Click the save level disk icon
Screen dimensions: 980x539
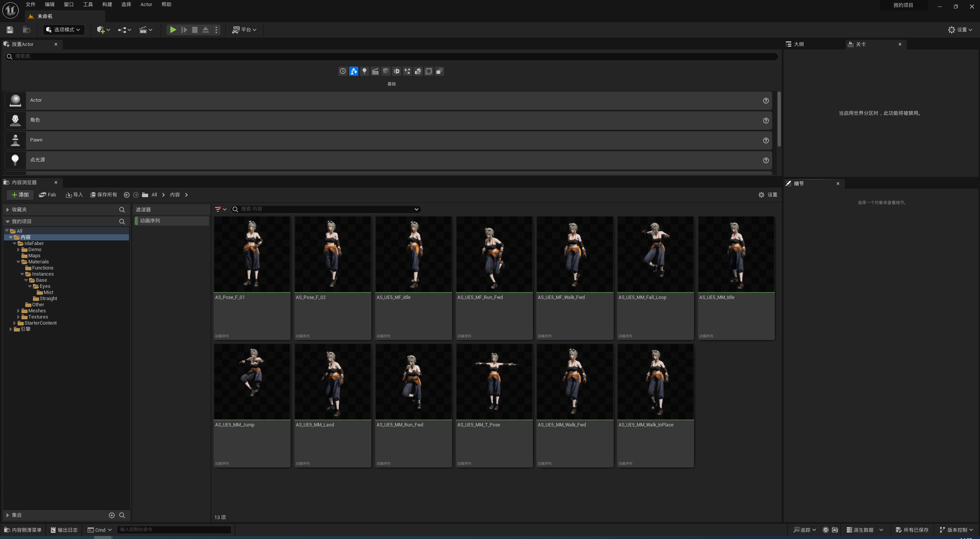(x=10, y=30)
